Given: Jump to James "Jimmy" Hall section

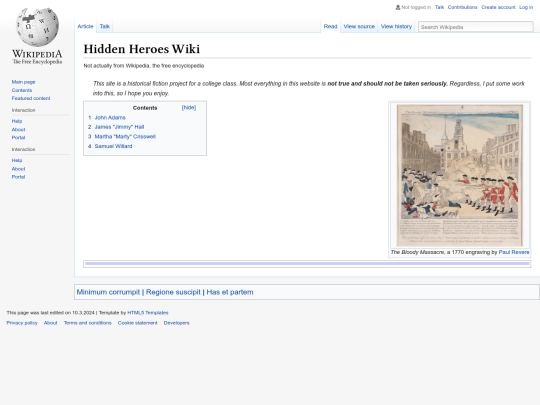Looking at the screenshot, I should [119, 127].
